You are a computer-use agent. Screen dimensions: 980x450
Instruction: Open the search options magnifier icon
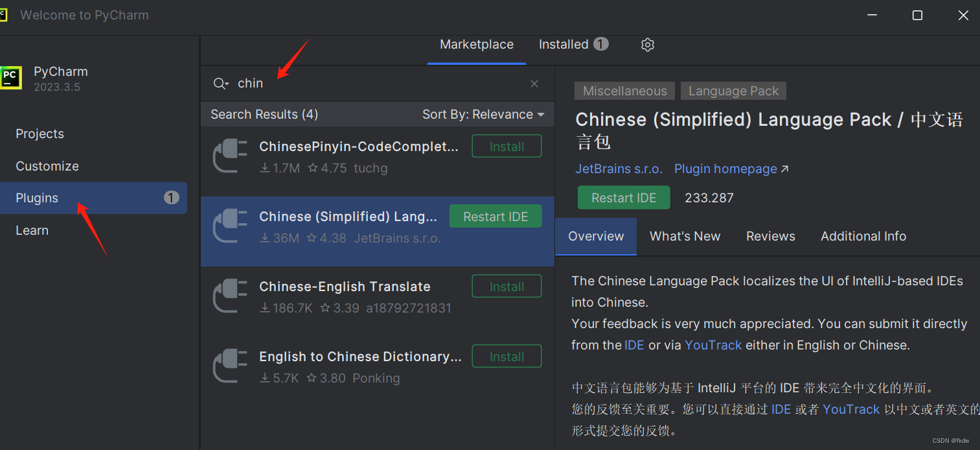221,84
